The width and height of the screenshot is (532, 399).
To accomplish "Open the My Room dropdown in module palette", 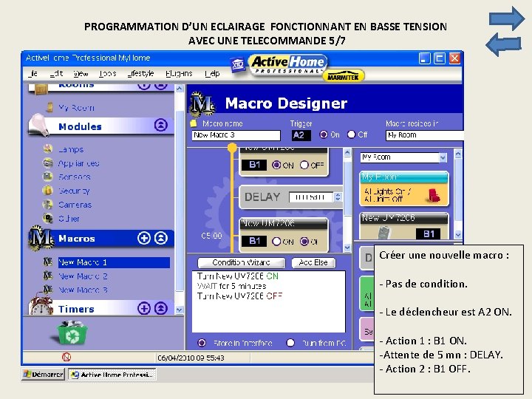I will click(x=443, y=157).
